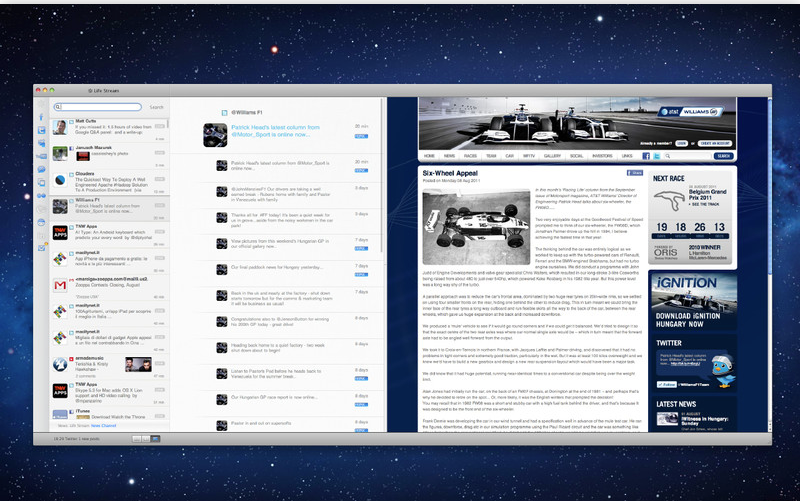Open the GALLERY tab on the Williams site
800x501 pixels.
point(552,156)
